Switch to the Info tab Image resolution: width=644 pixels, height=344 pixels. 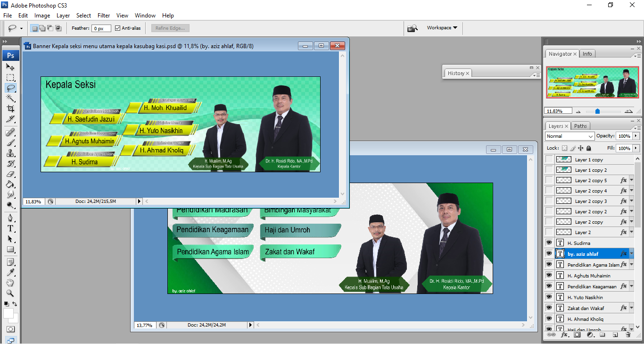pyautogui.click(x=587, y=54)
